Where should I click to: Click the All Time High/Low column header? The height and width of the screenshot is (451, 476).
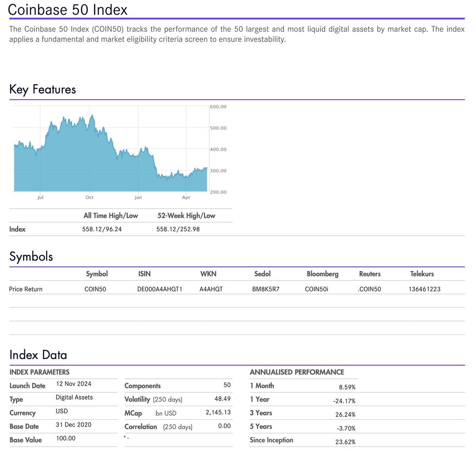point(111,216)
